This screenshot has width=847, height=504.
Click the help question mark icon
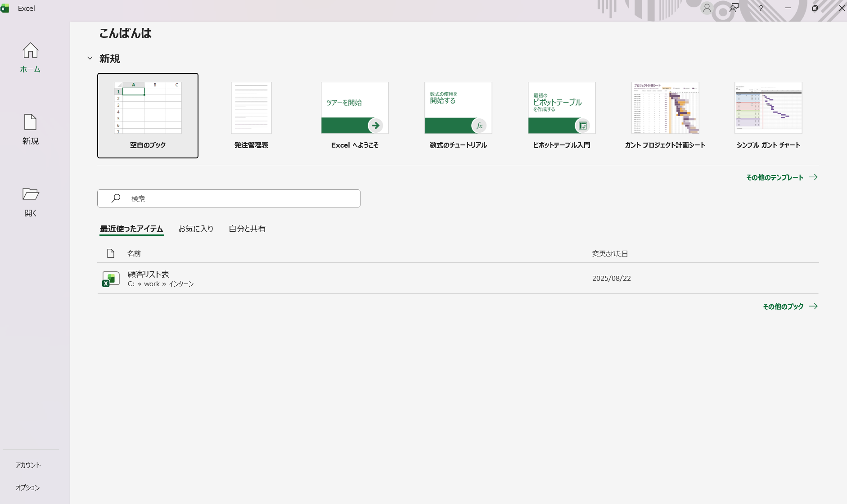[x=761, y=8]
